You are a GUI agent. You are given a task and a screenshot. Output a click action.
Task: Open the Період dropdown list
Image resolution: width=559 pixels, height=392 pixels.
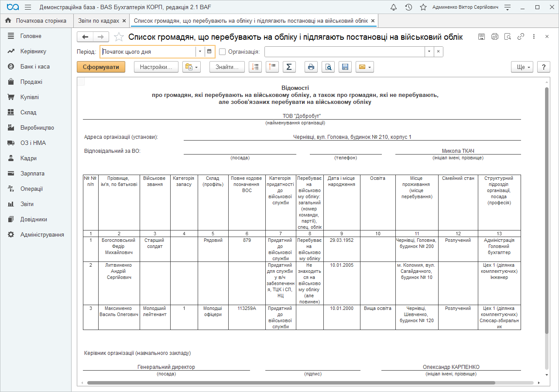click(200, 52)
